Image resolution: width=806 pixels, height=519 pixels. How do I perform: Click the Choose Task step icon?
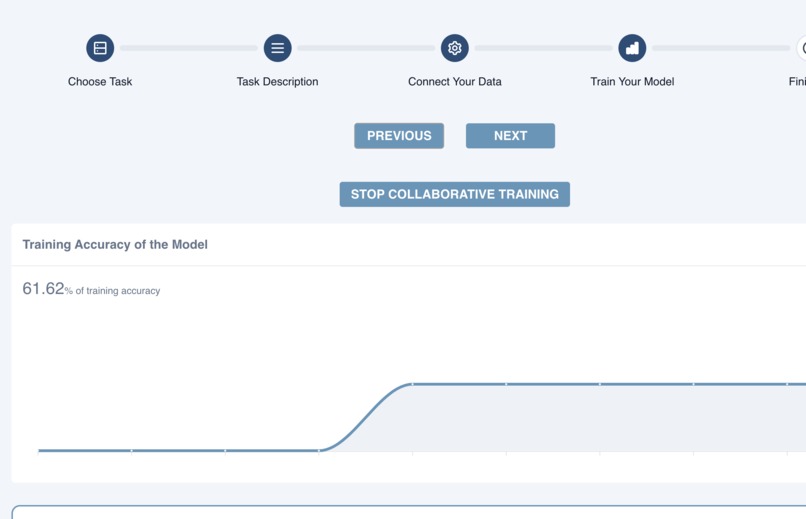pyautogui.click(x=100, y=48)
